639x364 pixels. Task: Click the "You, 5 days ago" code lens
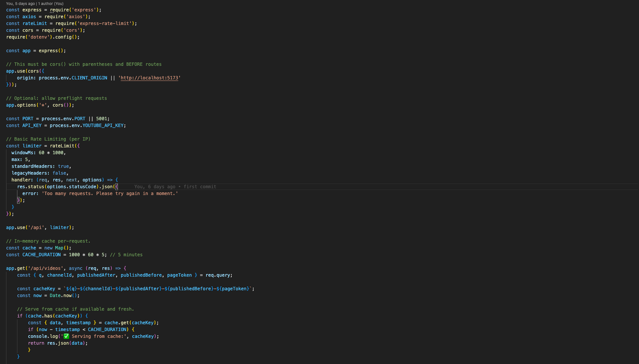point(20,4)
